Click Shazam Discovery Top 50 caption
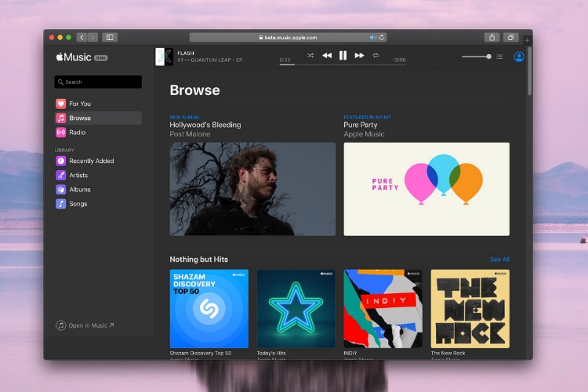588x392 pixels. [x=200, y=353]
